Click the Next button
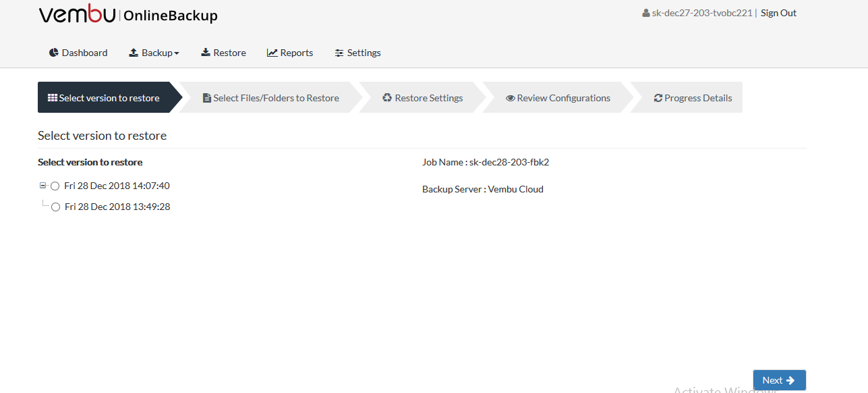Image resolution: width=868 pixels, height=393 pixels. coord(779,380)
